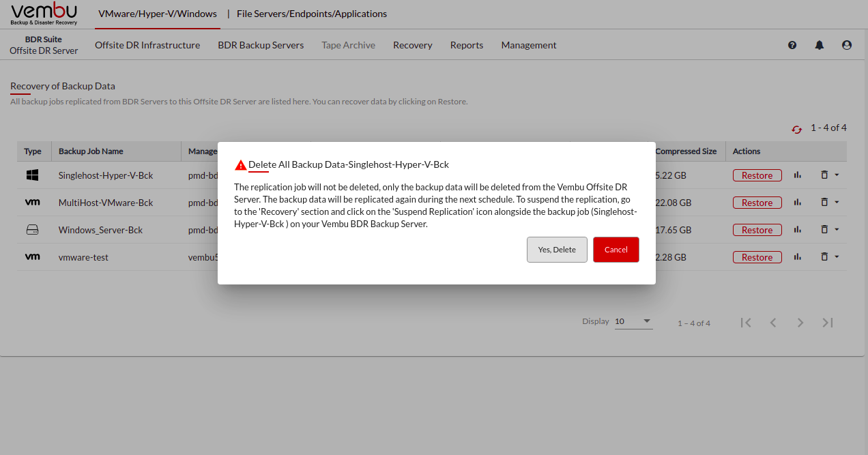Image resolution: width=868 pixels, height=455 pixels.
Task: Open the Display rows-per-page dropdown
Action: pos(633,321)
